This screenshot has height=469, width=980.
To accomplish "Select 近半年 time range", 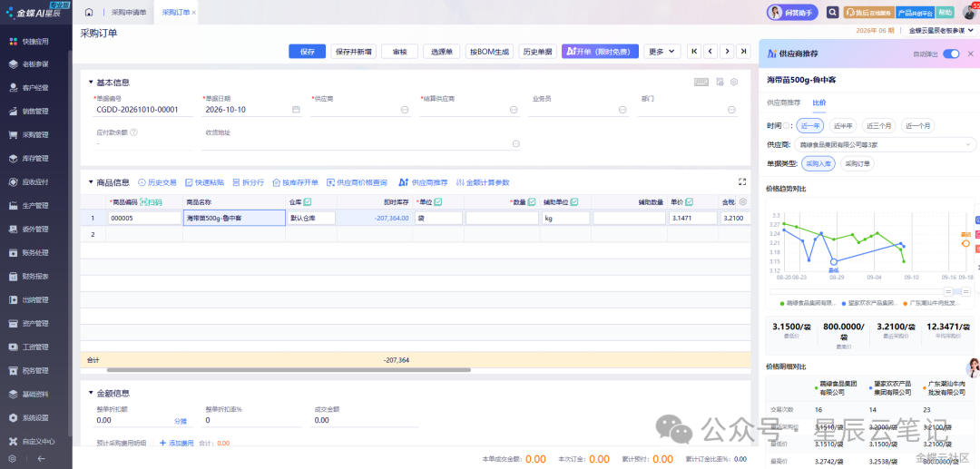I will (x=842, y=125).
